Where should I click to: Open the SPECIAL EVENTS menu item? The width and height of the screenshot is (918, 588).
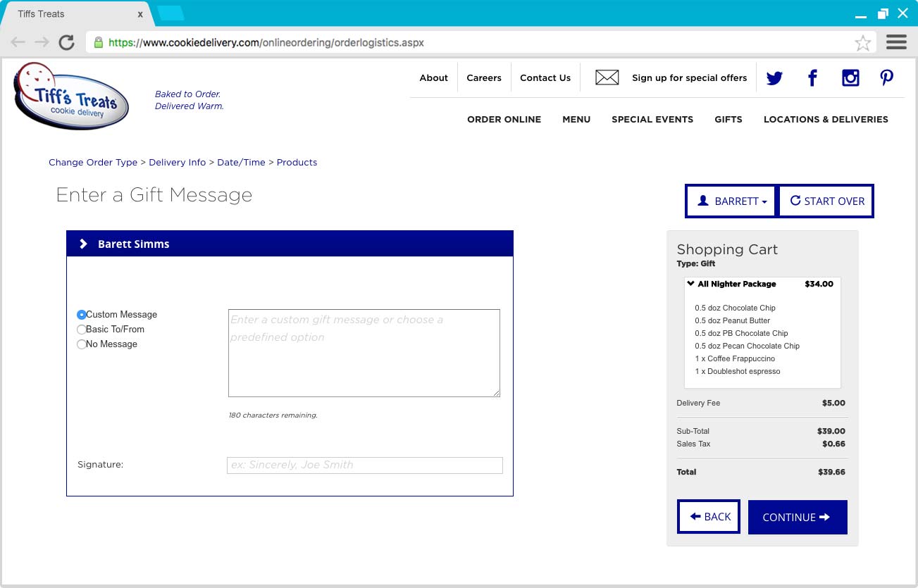[652, 120]
